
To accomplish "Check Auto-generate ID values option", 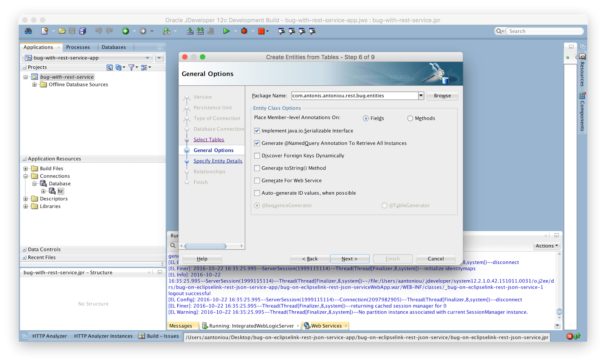I will tap(257, 193).
